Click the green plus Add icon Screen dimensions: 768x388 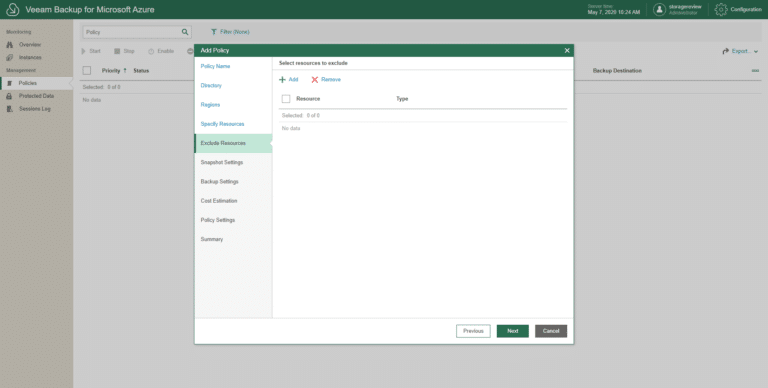pyautogui.click(x=282, y=79)
